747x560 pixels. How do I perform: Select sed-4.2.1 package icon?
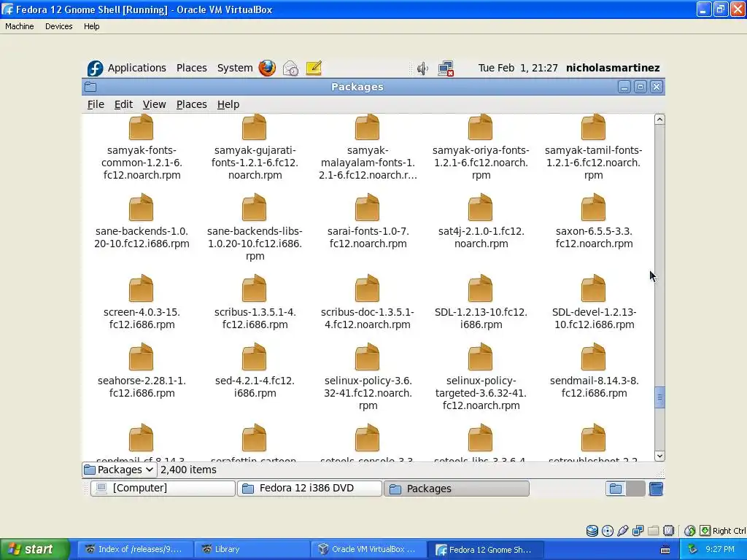click(255, 357)
